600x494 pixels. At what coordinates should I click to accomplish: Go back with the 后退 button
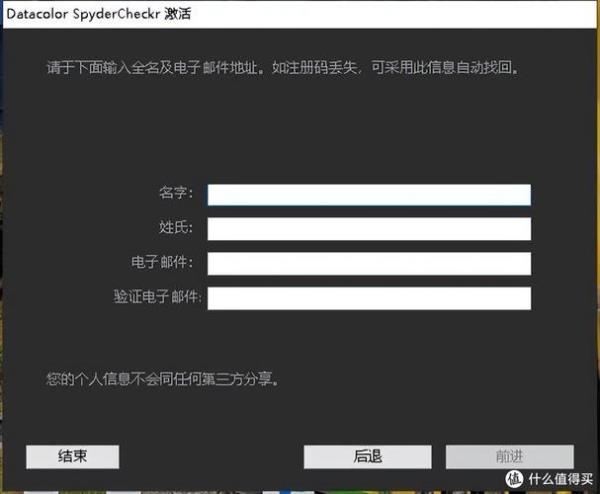coord(368,457)
